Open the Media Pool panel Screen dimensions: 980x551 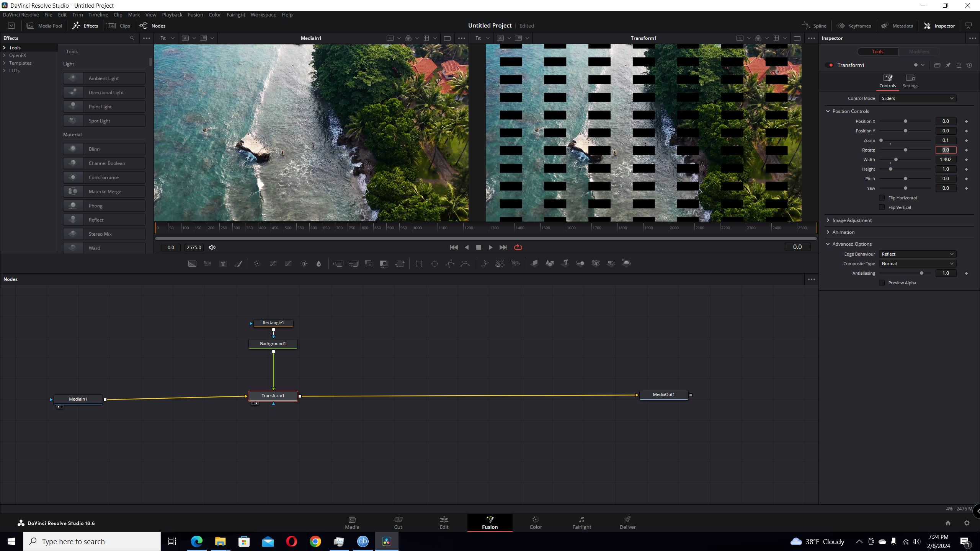pos(44,26)
